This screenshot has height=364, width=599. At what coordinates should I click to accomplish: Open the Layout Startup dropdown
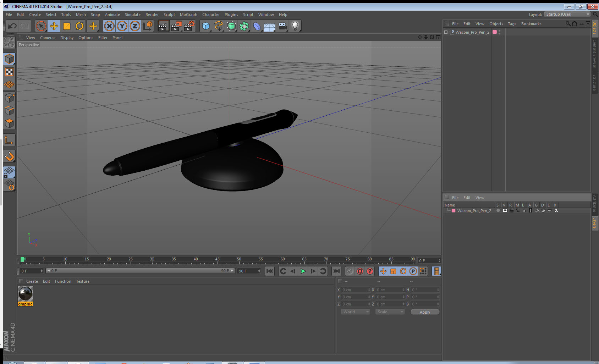pos(567,14)
